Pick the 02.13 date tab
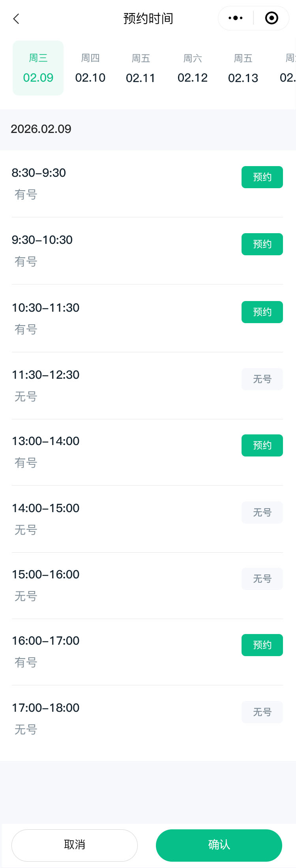 click(x=243, y=68)
